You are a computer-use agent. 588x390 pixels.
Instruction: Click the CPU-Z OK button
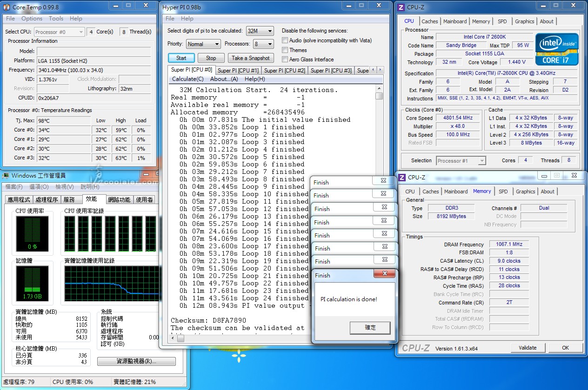click(565, 348)
